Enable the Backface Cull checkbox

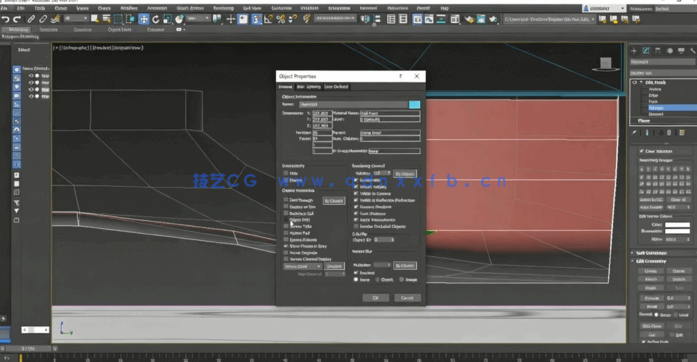[x=286, y=213]
